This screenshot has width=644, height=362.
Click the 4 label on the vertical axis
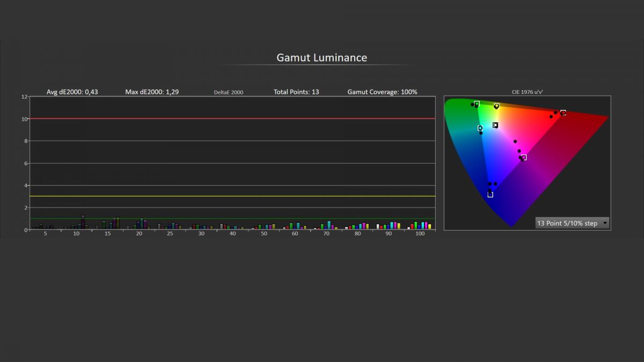click(x=26, y=186)
